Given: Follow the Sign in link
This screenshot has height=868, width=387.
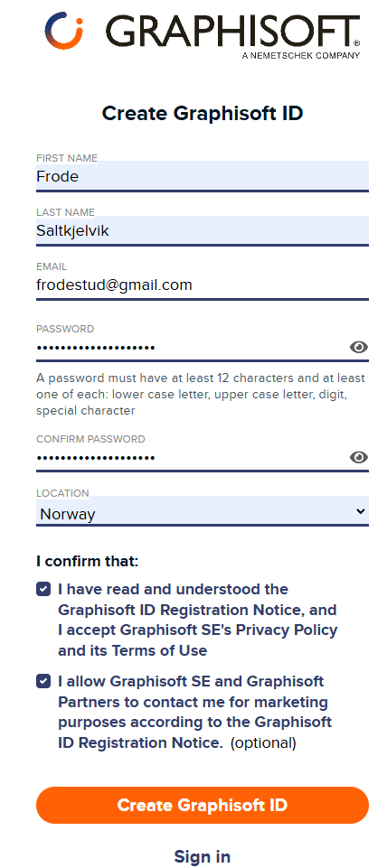Looking at the screenshot, I should (x=203, y=856).
